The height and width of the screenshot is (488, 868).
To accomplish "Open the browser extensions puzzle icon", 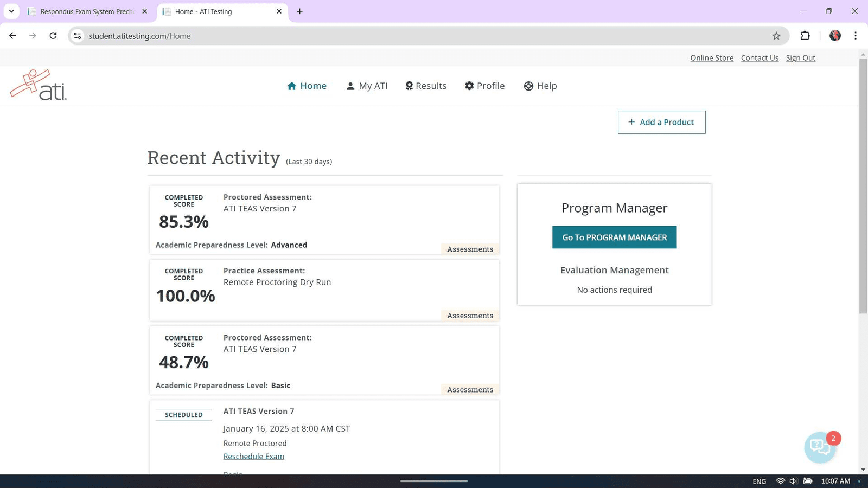I will pos(805,36).
